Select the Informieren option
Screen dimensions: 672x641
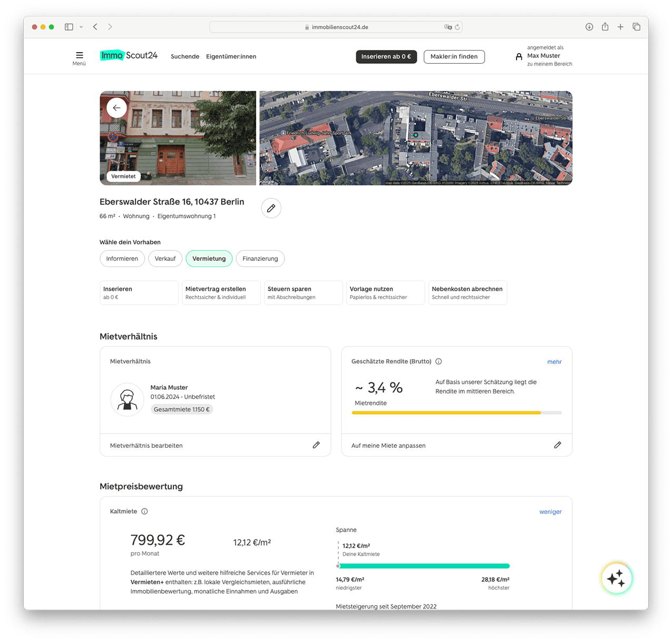tap(122, 259)
